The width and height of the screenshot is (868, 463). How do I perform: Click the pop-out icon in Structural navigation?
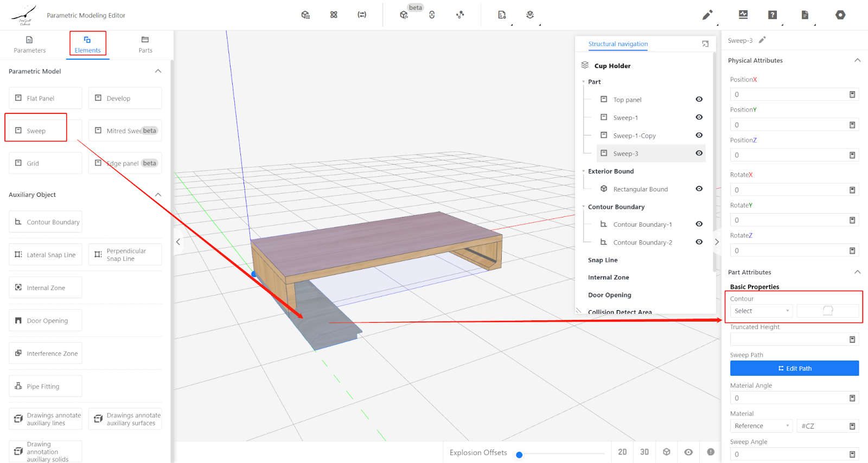[705, 44]
